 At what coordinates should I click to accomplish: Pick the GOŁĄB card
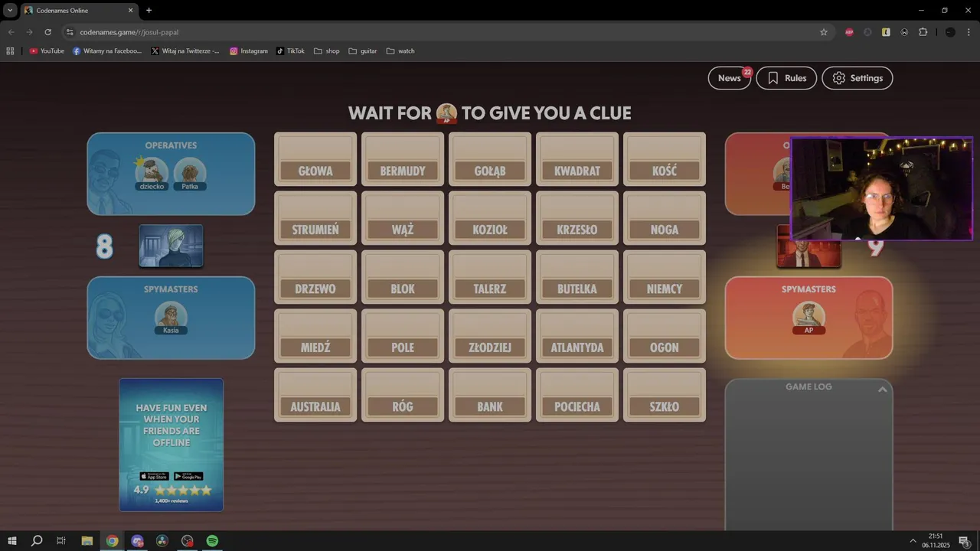click(x=490, y=159)
